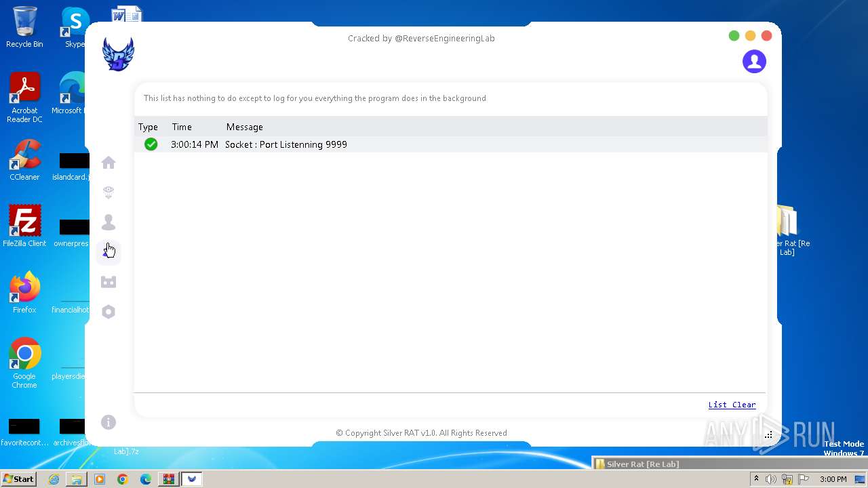
Task: Open Windows Media Player in taskbar
Action: click(x=100, y=479)
